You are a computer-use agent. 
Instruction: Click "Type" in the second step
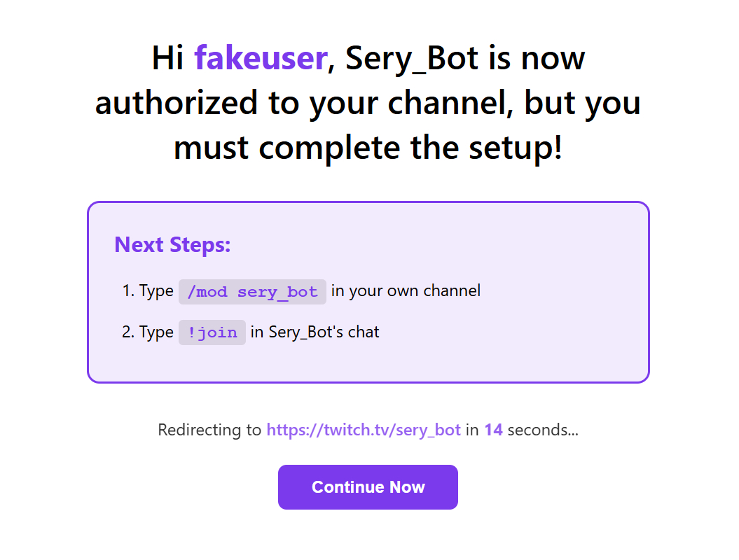(x=156, y=332)
